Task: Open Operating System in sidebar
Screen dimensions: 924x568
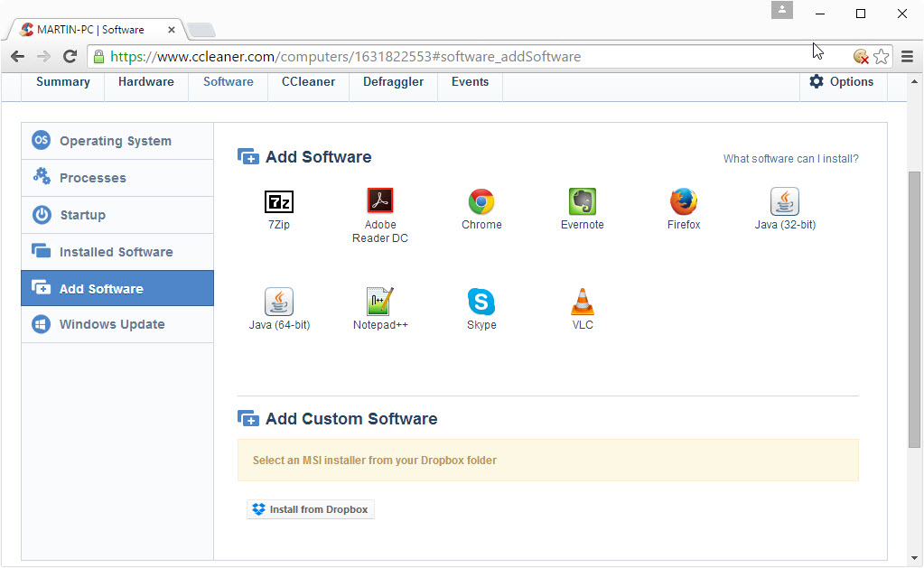Action: coord(117,141)
